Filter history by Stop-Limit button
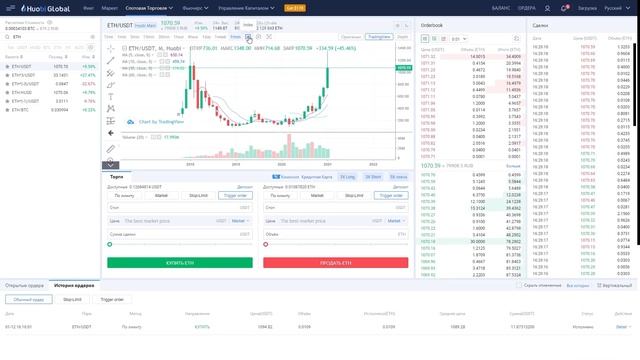Viewport: 640px width, 360px height. pyautogui.click(x=72, y=300)
